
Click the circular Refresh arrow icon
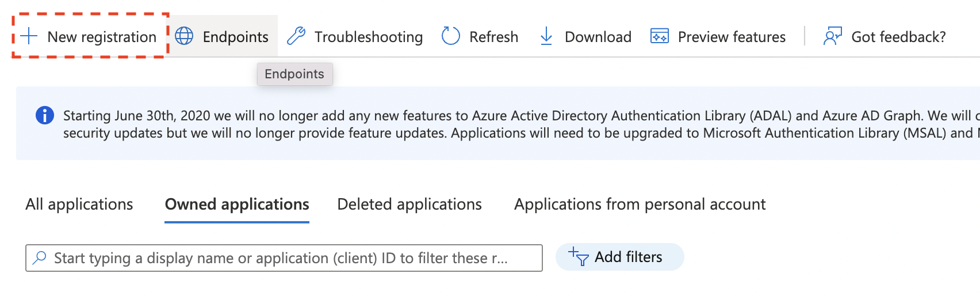tap(450, 36)
